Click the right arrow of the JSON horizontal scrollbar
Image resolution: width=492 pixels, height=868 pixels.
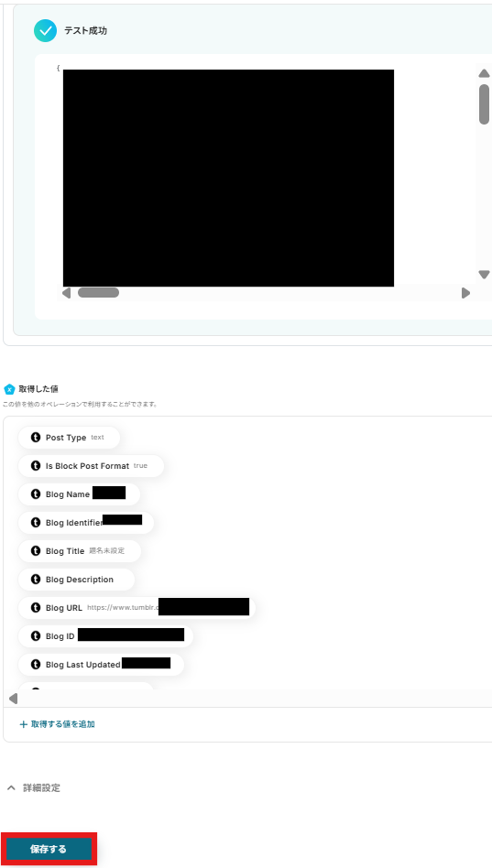465,293
